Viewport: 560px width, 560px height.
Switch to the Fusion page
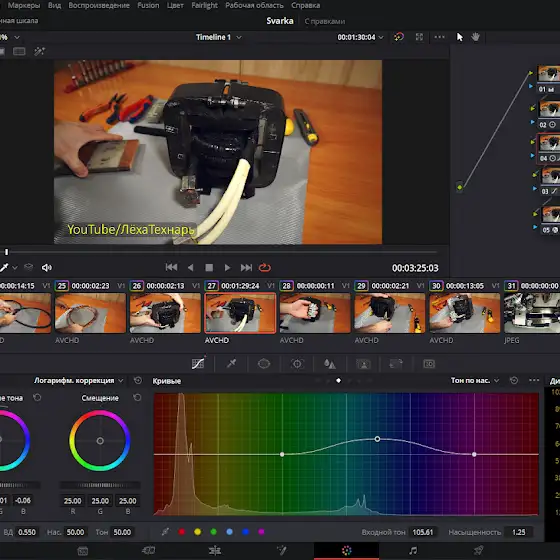(x=281, y=551)
